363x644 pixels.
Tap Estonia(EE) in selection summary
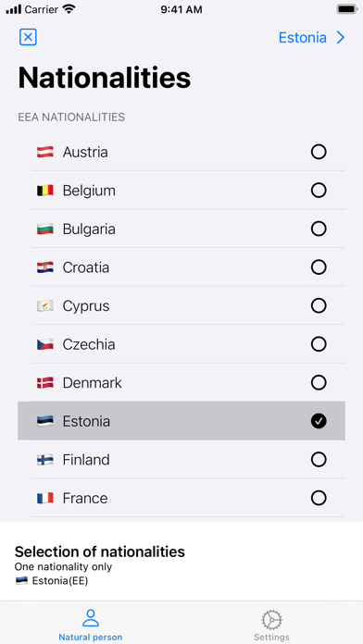click(x=60, y=581)
